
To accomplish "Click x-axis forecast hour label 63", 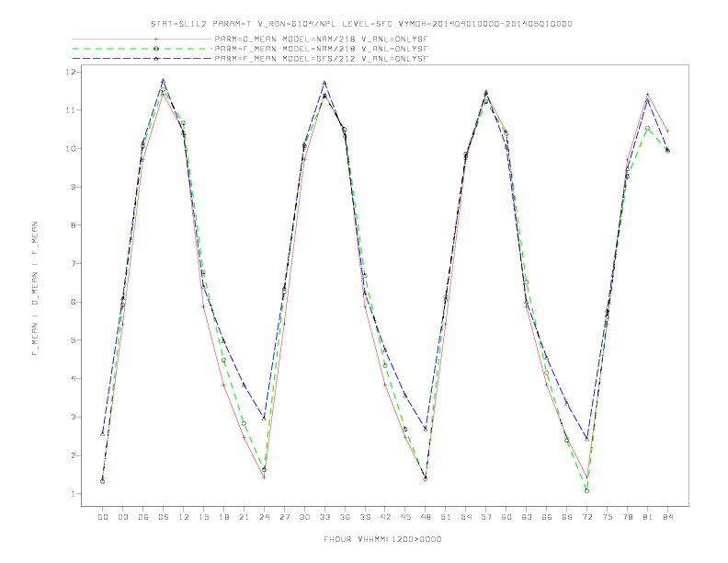I will click(527, 517).
